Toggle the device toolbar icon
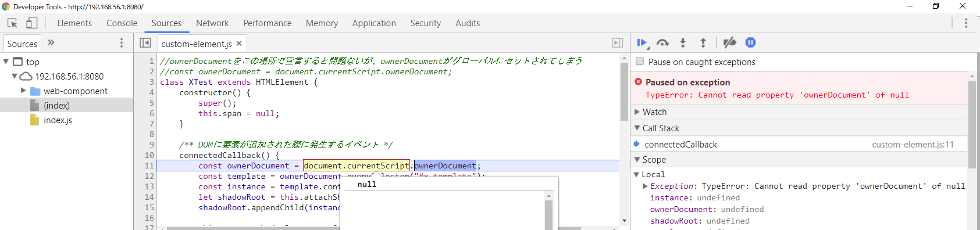Image resolution: width=980 pixels, height=230 pixels. (31, 23)
